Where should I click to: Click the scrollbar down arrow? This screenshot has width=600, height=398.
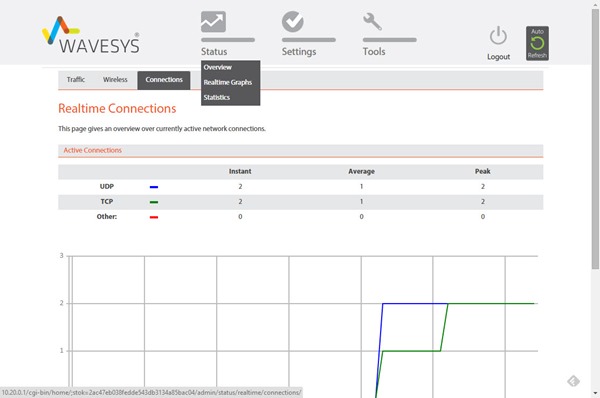[595, 393]
